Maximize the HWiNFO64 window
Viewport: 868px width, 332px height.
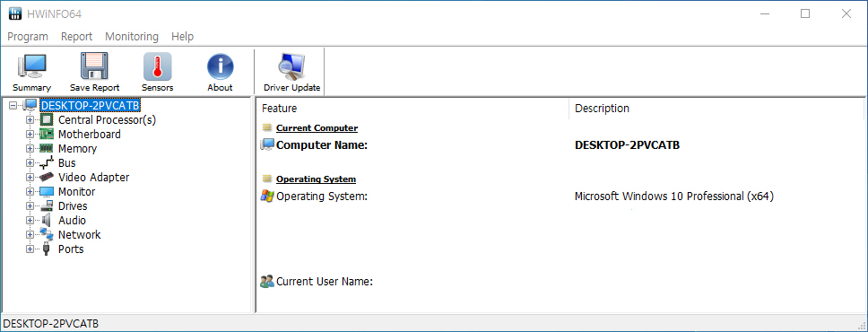tap(805, 13)
